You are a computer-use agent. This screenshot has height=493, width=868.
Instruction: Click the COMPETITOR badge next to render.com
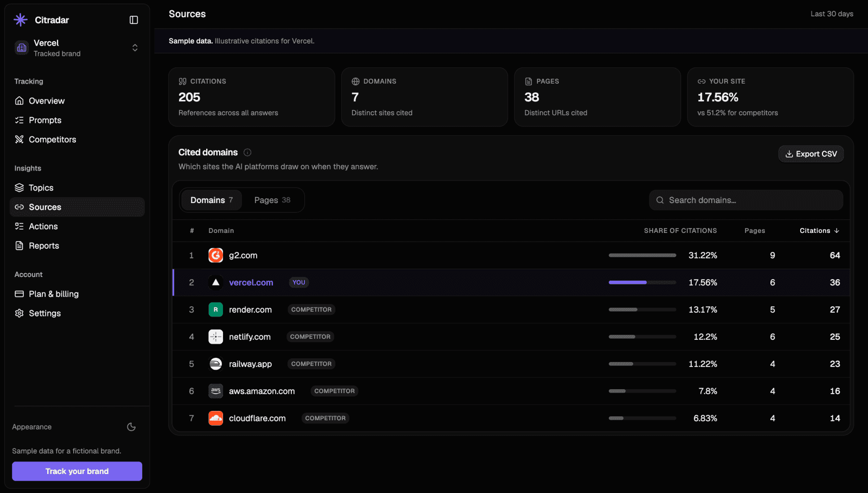click(311, 309)
